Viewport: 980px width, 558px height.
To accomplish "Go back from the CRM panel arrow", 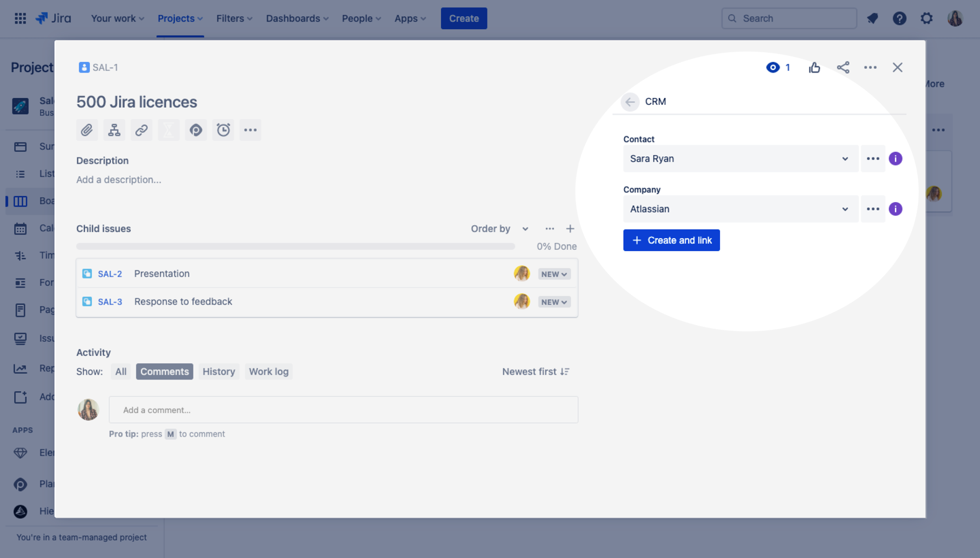I will coord(630,102).
